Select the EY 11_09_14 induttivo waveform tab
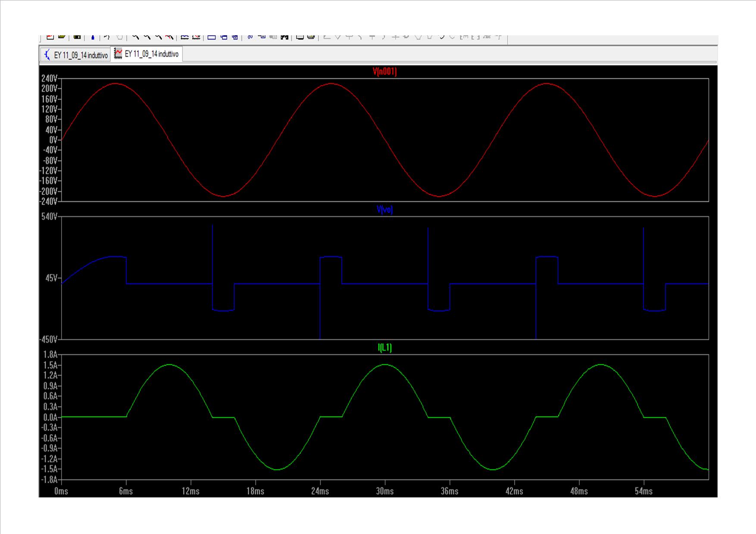Screen dimensions: 756x534 pos(147,54)
